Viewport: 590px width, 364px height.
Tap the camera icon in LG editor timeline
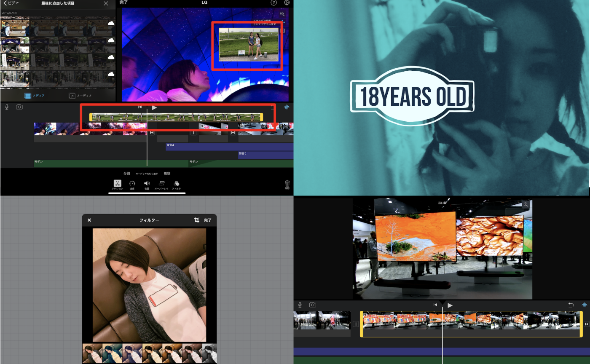pos(19,107)
